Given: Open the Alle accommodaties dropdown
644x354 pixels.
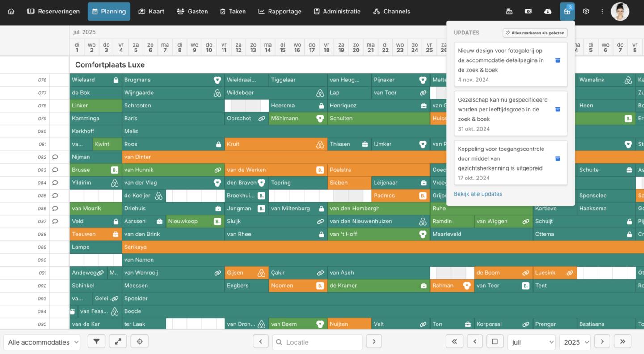Looking at the screenshot, I should (42, 342).
